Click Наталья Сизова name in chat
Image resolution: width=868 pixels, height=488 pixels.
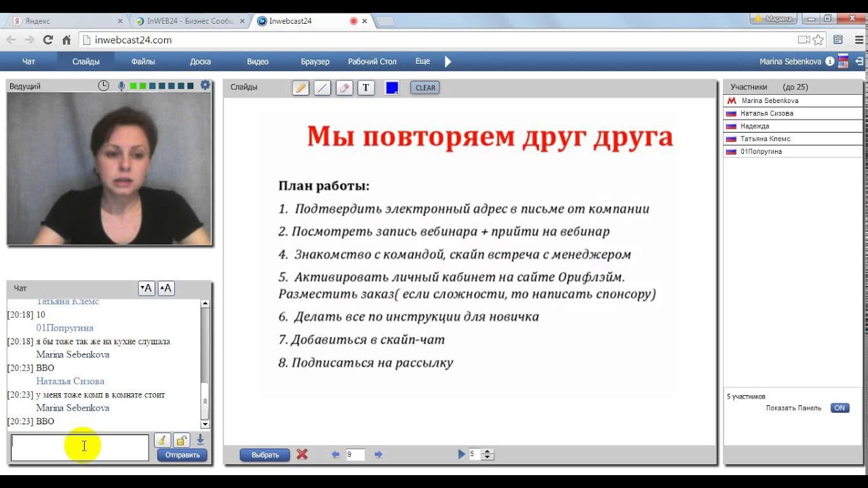coord(71,382)
